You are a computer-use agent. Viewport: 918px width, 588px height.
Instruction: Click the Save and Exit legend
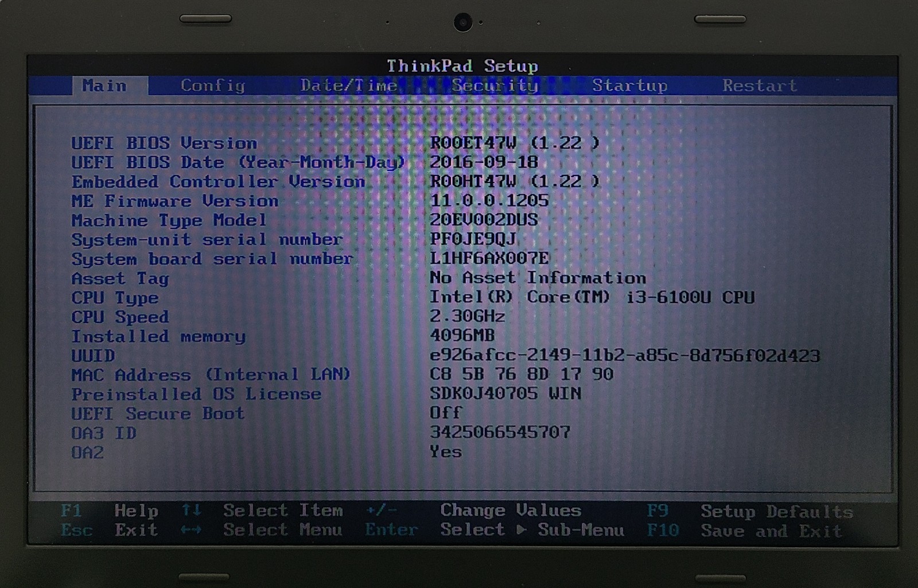point(772,531)
